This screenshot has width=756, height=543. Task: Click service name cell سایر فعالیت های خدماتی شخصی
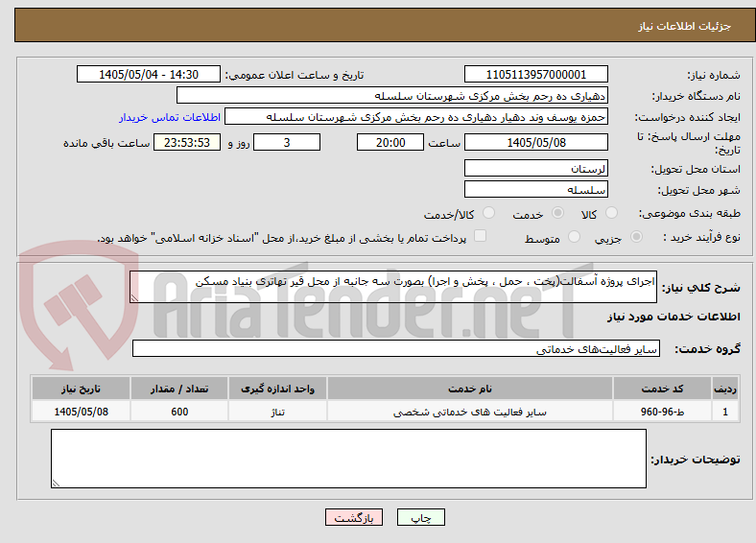tap(470, 412)
